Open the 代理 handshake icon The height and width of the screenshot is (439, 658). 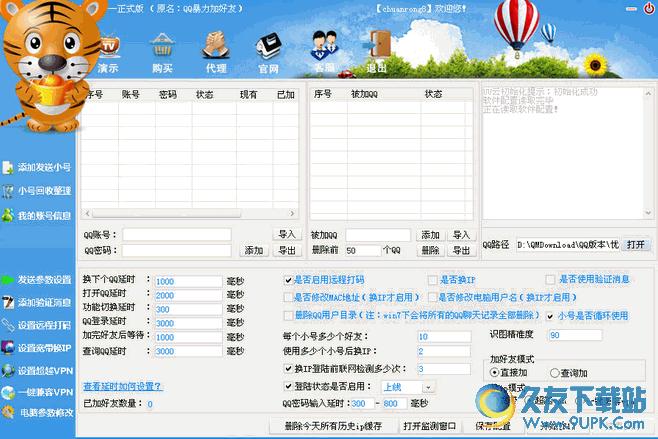[216, 54]
